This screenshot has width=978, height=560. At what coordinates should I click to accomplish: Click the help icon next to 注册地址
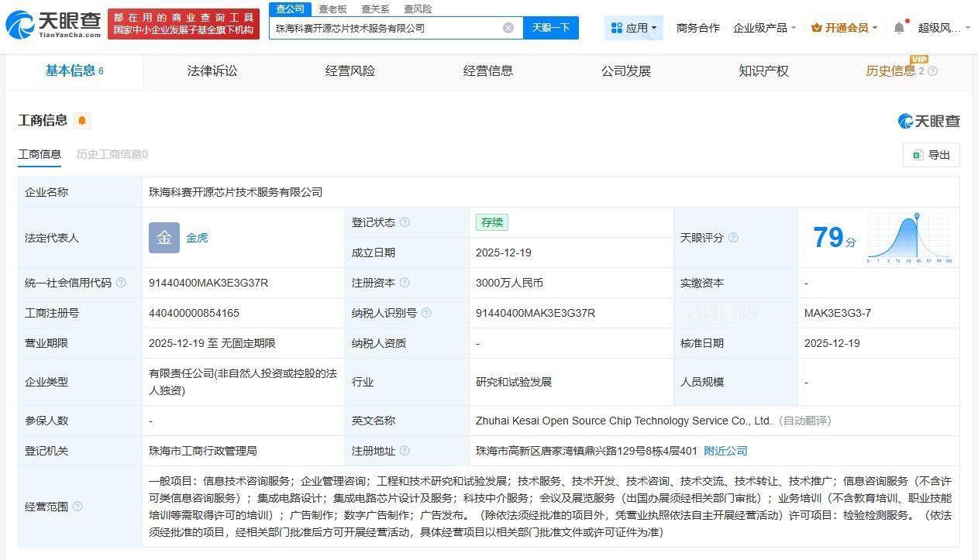pyautogui.click(x=405, y=451)
